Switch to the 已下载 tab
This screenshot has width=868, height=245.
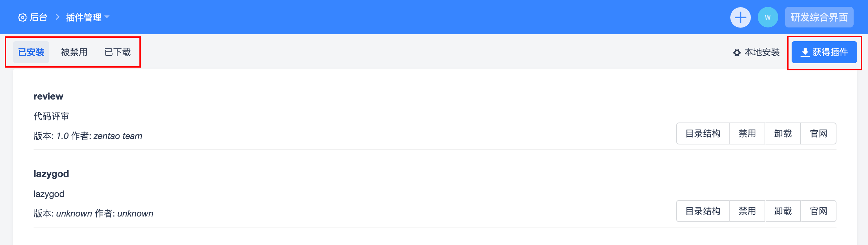tap(117, 52)
